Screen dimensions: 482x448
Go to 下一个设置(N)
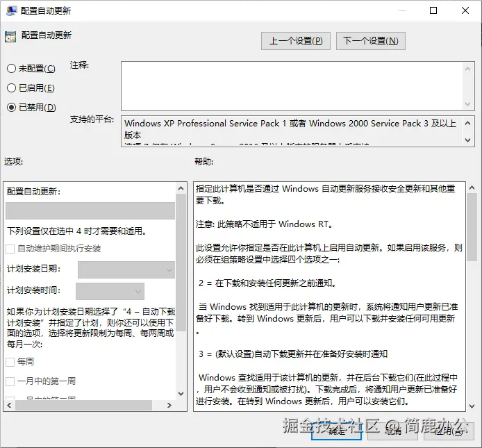[x=371, y=41]
